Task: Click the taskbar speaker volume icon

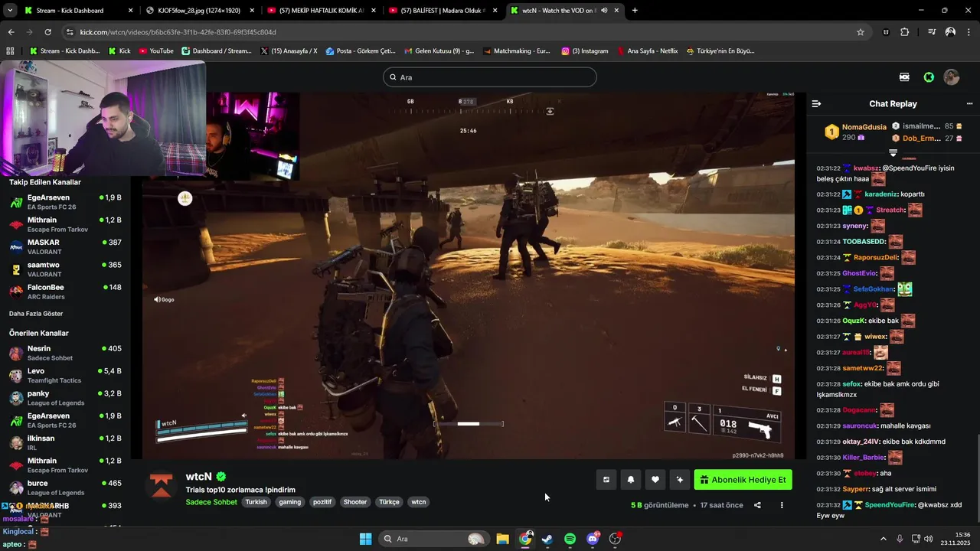Action: pos(929,539)
